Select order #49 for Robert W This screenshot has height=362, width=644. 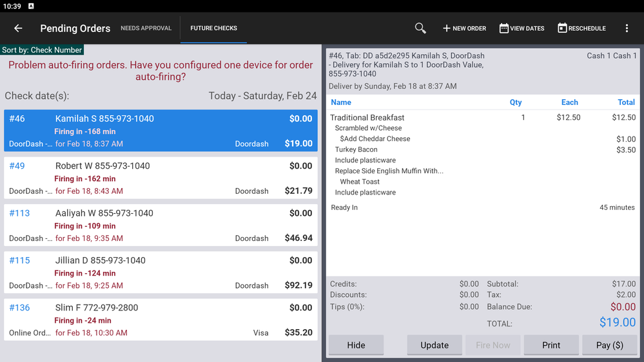(161, 178)
